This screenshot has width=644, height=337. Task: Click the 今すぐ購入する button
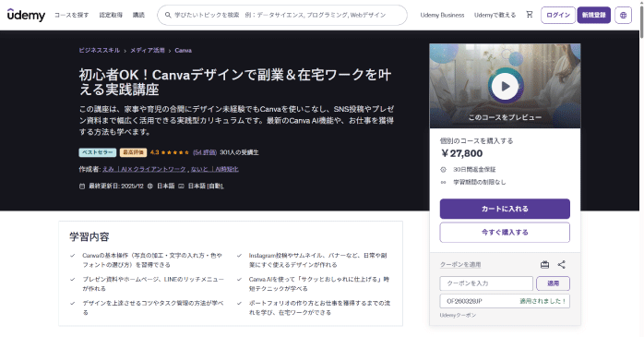[505, 233]
